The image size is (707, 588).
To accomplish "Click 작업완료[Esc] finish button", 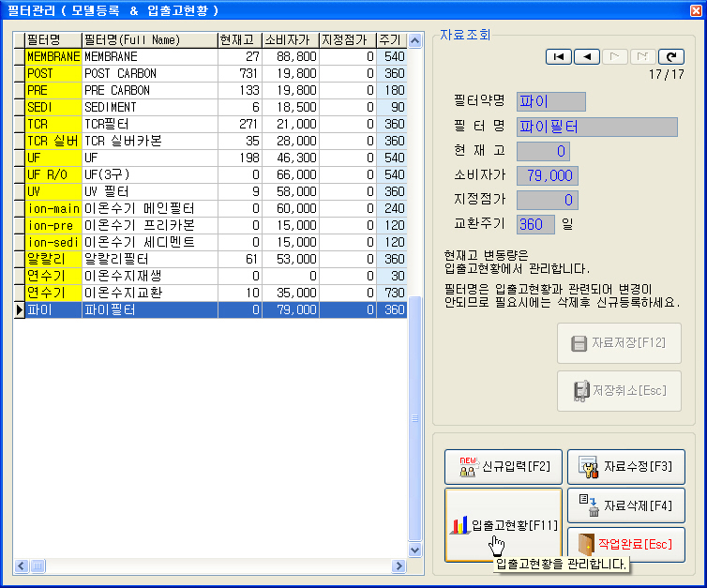I will 625,545.
